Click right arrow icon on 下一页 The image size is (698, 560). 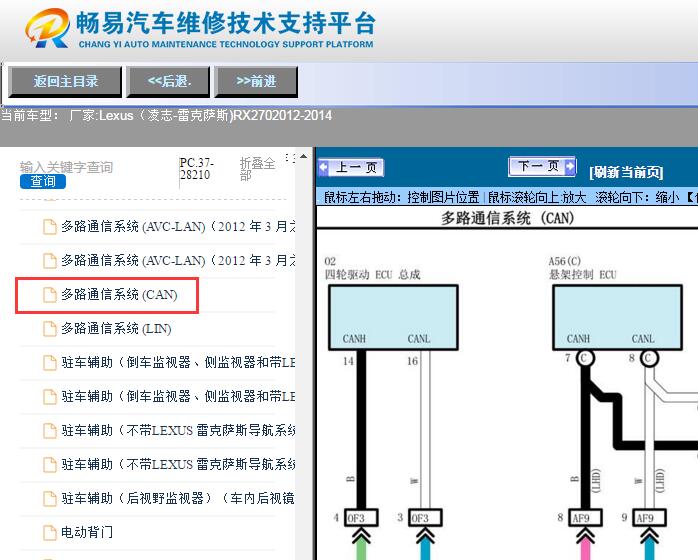pyautogui.click(x=570, y=166)
